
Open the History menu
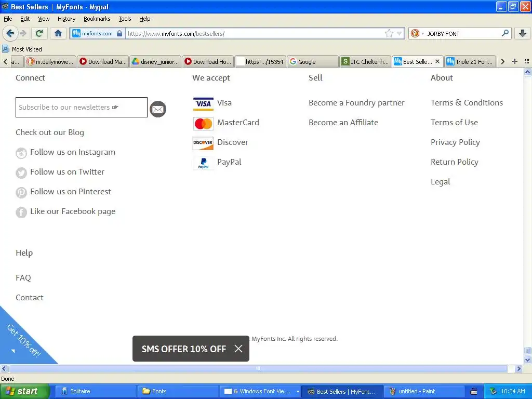(66, 19)
